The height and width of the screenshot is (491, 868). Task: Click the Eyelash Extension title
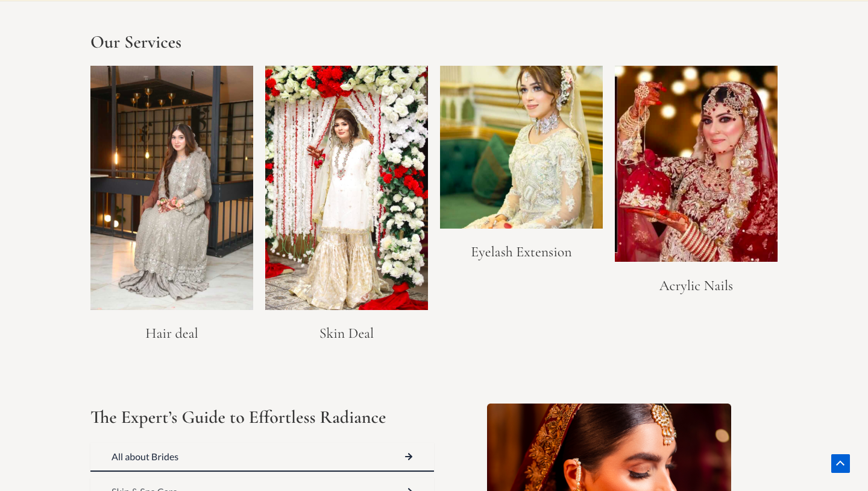click(521, 252)
